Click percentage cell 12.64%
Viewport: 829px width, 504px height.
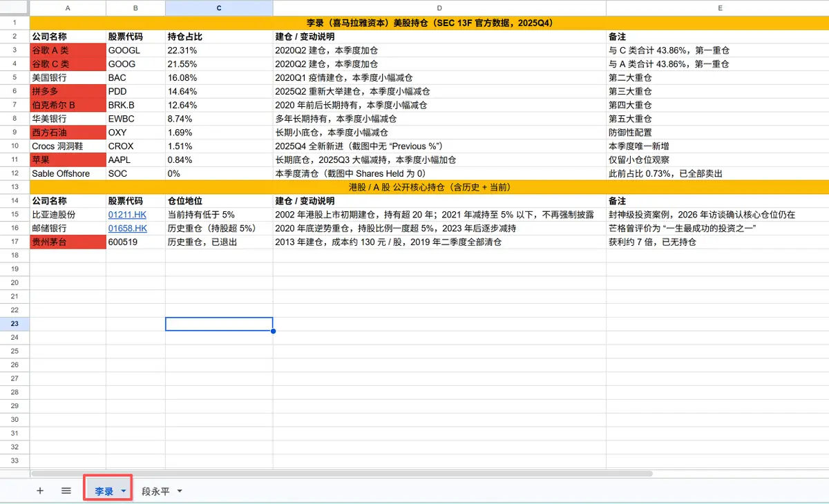click(219, 105)
